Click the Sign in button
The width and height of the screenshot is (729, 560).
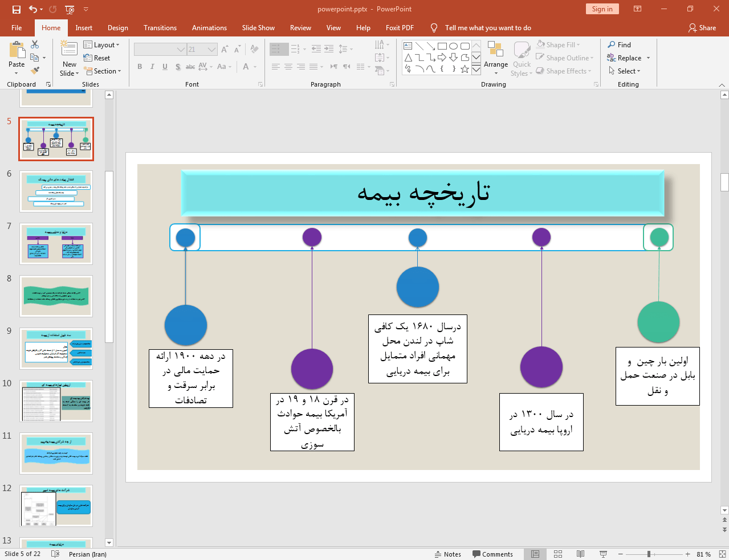click(602, 9)
